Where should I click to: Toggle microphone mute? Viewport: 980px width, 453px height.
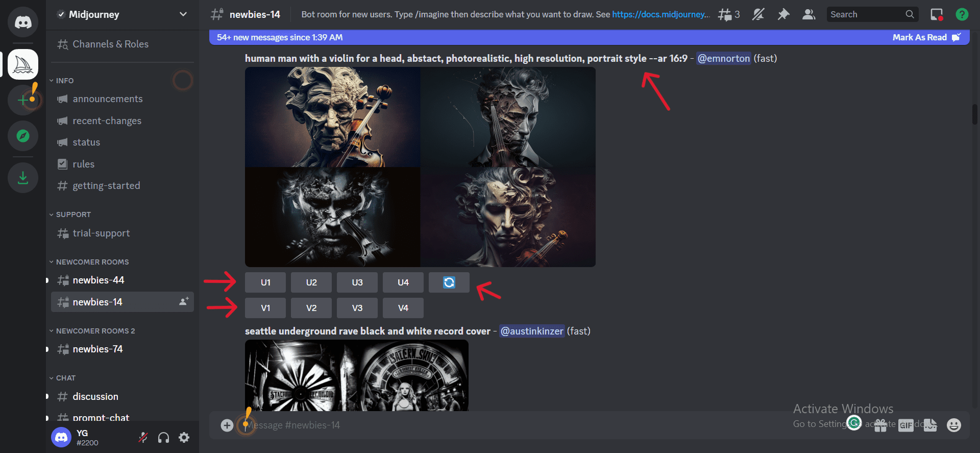point(143,438)
